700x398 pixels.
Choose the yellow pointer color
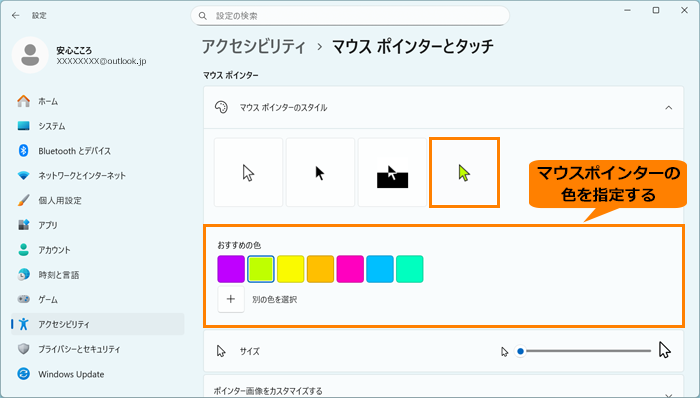click(291, 269)
